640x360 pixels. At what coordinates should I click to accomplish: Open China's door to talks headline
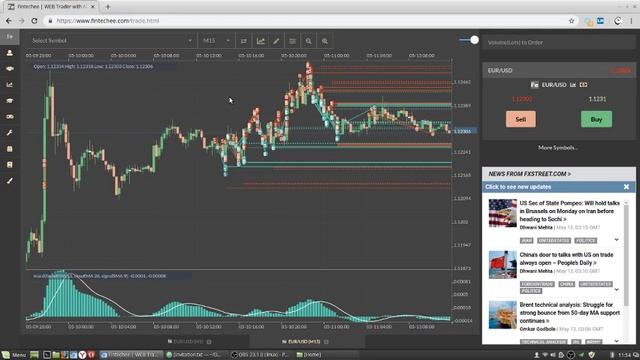[x=566, y=259]
